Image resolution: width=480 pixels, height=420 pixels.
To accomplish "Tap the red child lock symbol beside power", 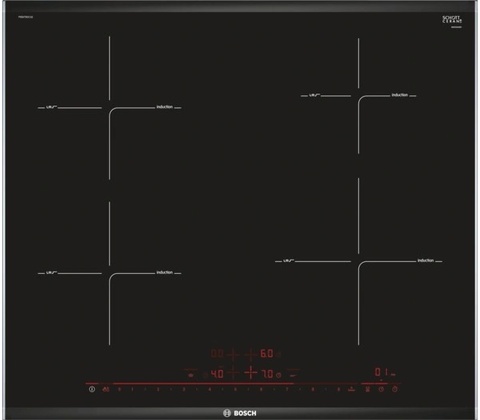I will [106, 389].
